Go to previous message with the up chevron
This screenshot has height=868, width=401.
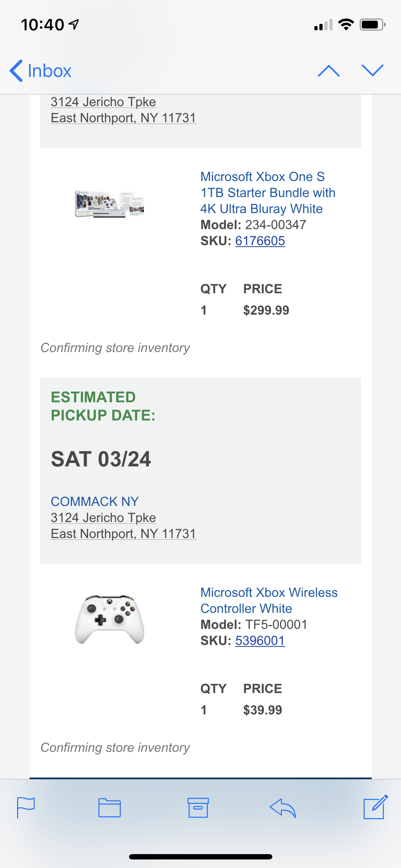[x=329, y=71]
